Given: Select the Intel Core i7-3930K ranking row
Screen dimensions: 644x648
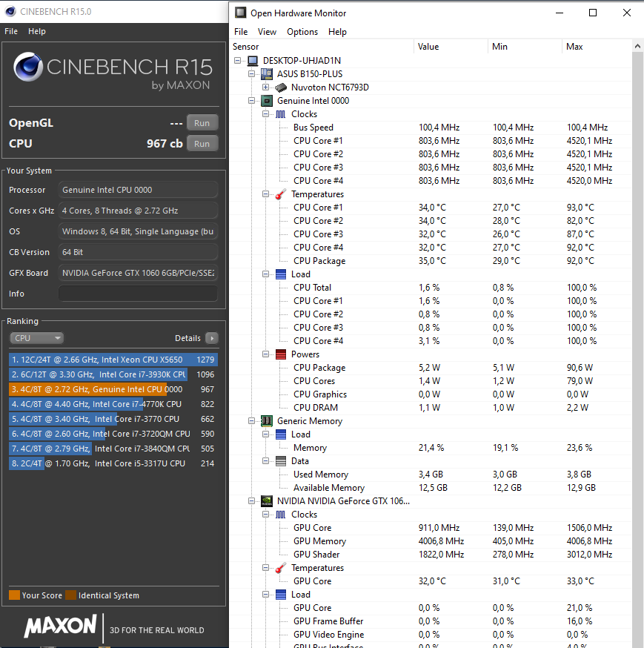Looking at the screenshot, I should [x=113, y=374].
